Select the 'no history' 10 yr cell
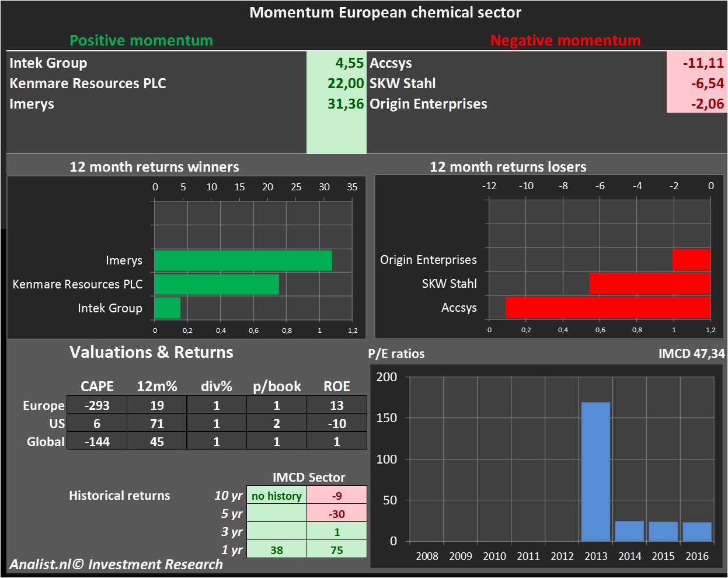 coord(277,496)
